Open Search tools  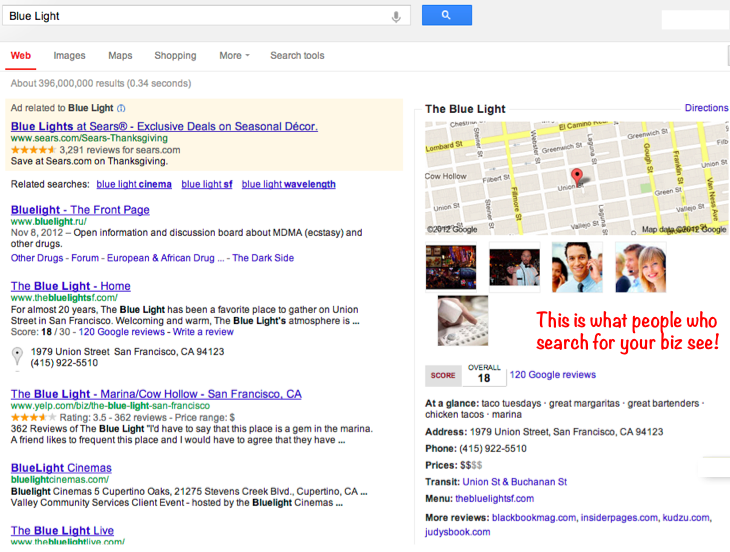(x=297, y=56)
